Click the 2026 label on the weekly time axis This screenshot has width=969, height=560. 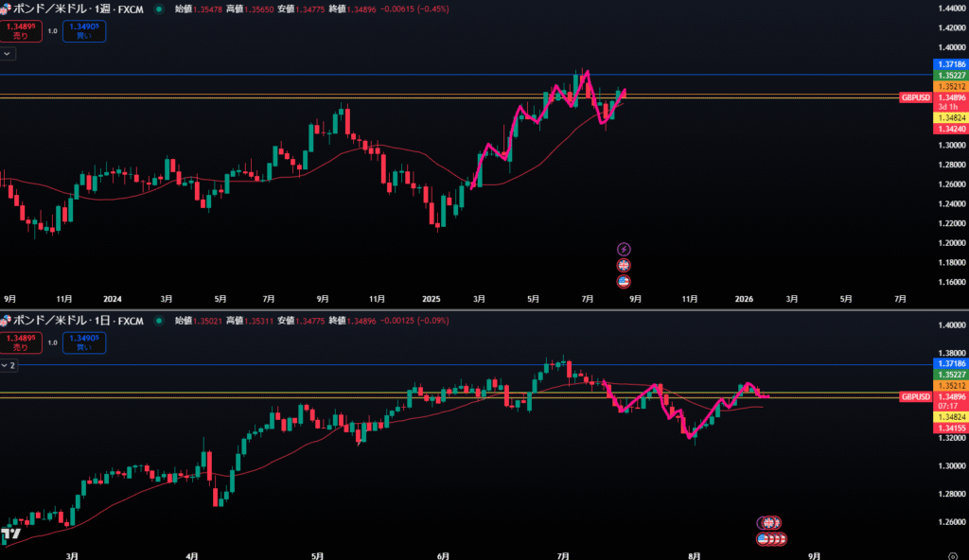(744, 299)
